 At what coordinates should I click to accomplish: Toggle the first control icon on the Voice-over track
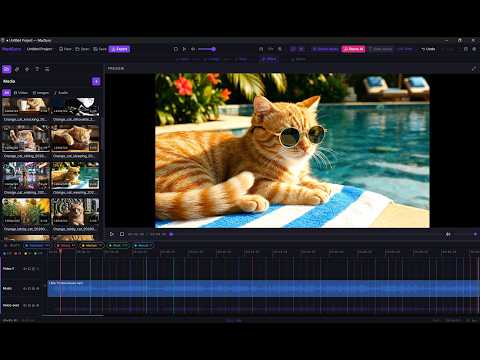click(x=25, y=305)
